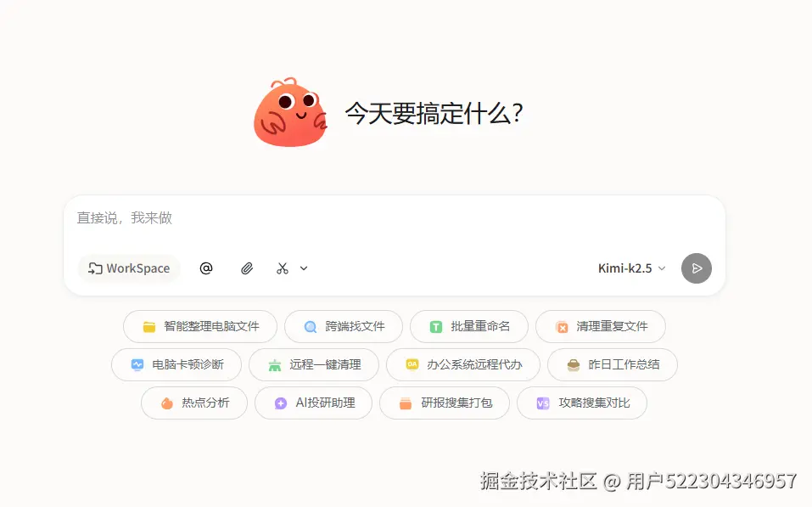Choose the AI投研助理 assistant

tap(313, 403)
